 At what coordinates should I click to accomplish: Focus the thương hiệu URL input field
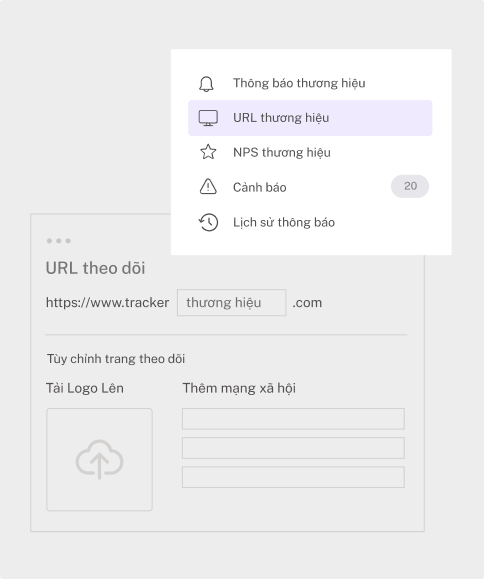tap(232, 302)
